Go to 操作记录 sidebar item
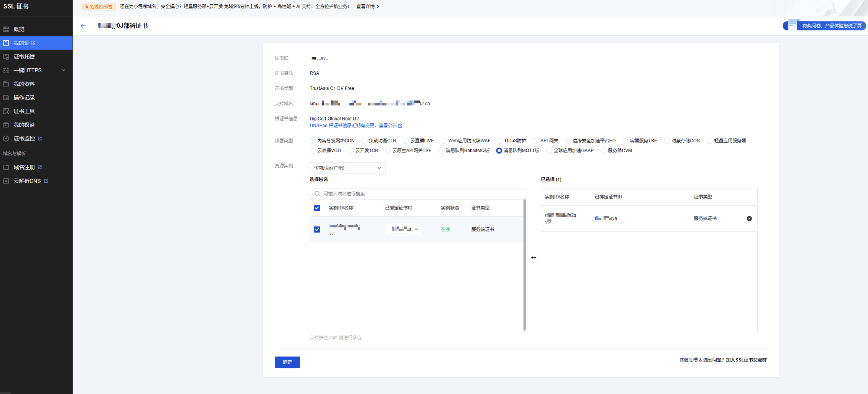868x394 pixels. [24, 97]
